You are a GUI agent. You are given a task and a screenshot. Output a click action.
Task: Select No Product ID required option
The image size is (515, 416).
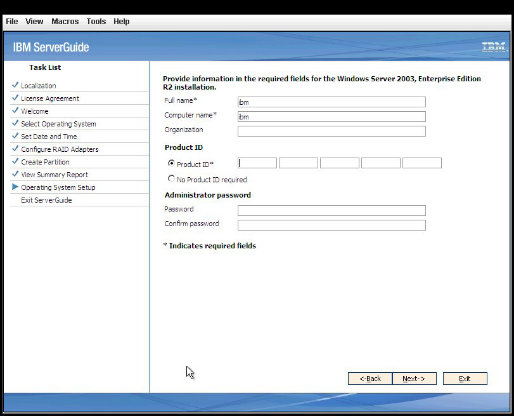coord(171,179)
